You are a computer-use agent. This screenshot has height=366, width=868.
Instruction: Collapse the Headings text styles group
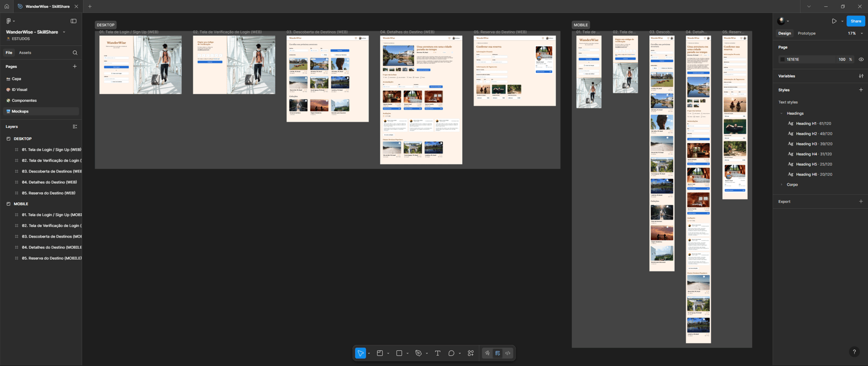point(782,113)
